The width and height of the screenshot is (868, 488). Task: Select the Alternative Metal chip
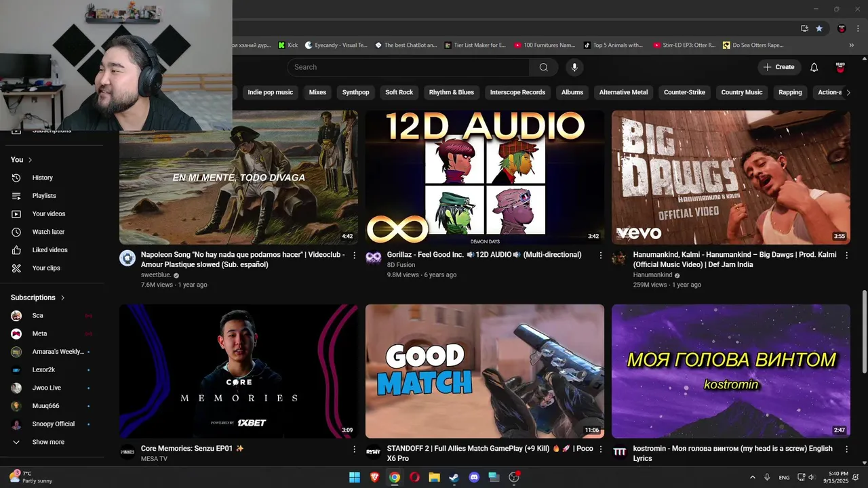click(x=624, y=92)
